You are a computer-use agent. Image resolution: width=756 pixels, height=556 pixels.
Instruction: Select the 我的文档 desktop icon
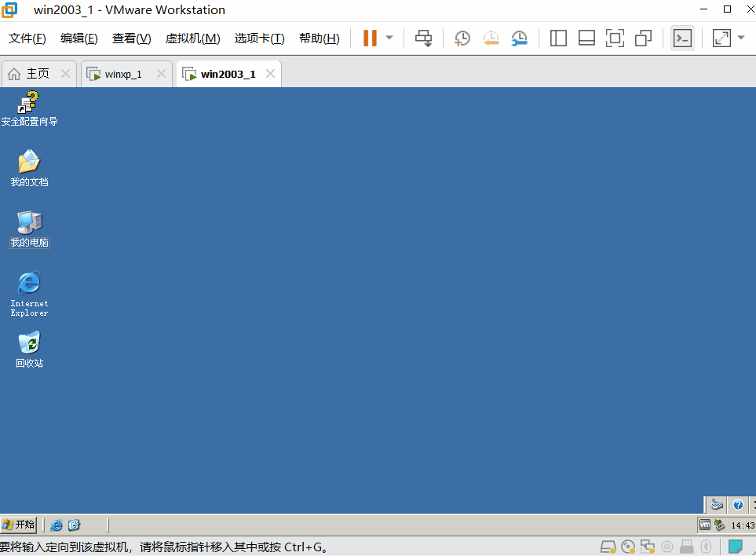pyautogui.click(x=29, y=168)
